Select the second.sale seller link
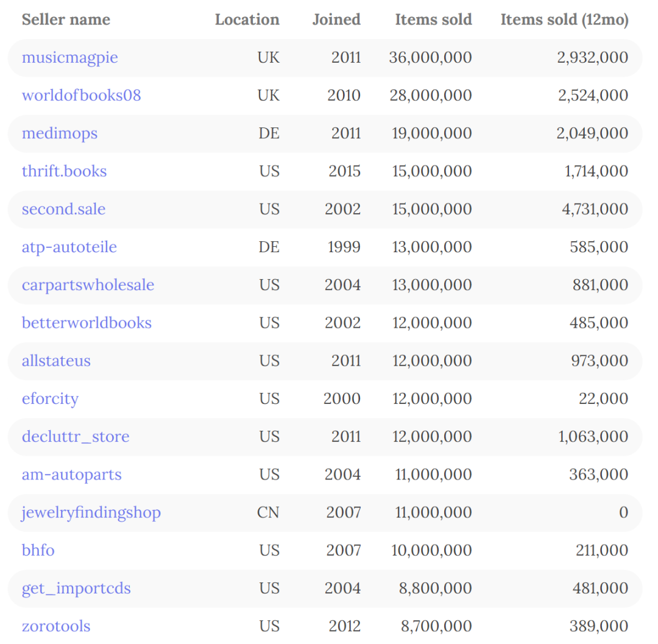This screenshot has width=658, height=644. coord(63,209)
